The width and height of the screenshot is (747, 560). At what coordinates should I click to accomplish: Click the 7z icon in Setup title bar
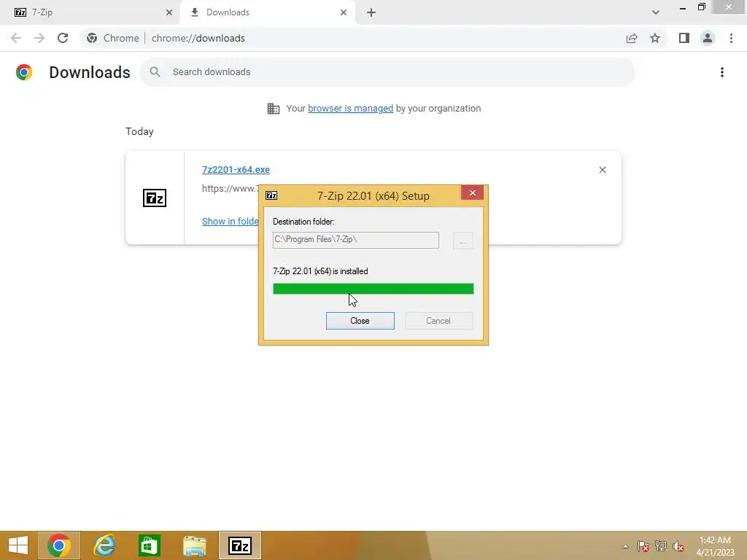271,195
